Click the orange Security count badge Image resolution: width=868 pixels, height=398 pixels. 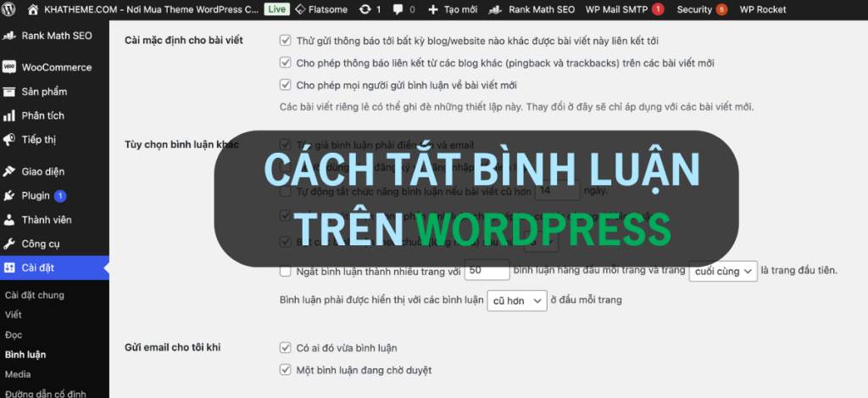tap(721, 9)
